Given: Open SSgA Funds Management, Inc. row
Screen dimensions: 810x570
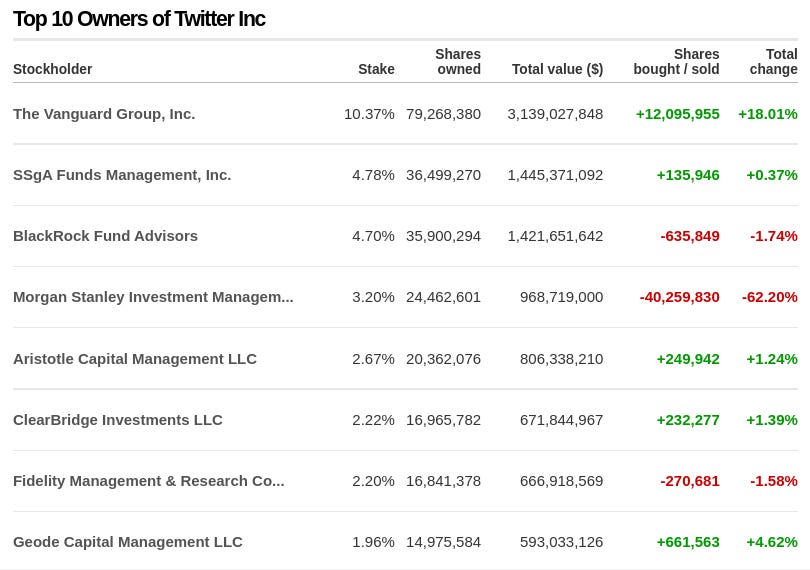Looking at the screenshot, I should pyautogui.click(x=122, y=175).
